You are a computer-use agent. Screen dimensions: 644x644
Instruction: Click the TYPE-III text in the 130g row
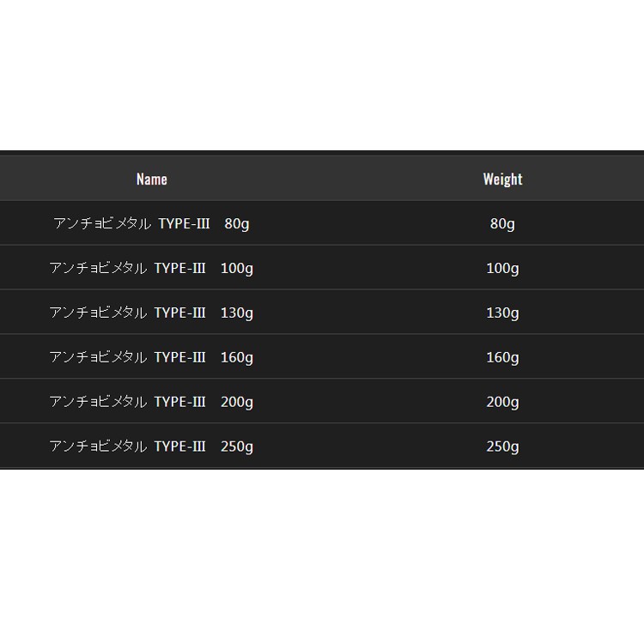(180, 313)
